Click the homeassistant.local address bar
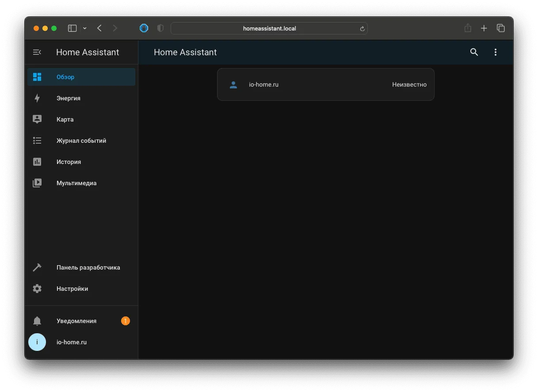Screen dimensions: 538x392 269,28
